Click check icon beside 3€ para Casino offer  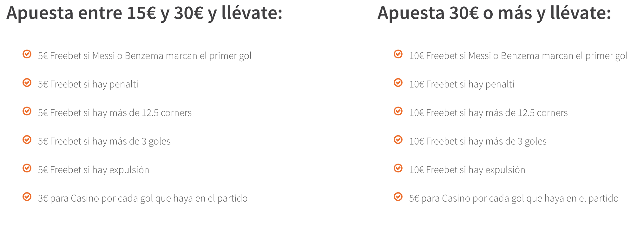click(27, 197)
